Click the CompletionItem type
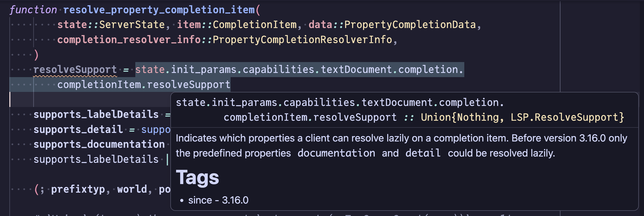 pos(254,25)
